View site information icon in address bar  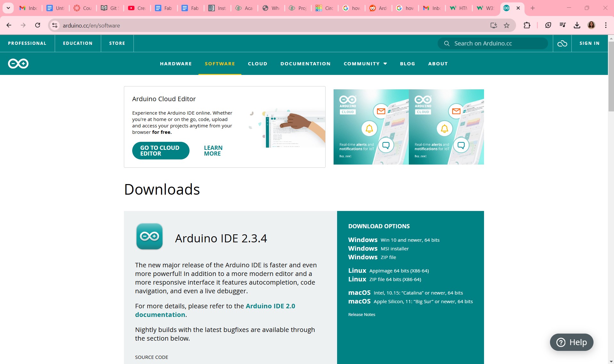[55, 25]
